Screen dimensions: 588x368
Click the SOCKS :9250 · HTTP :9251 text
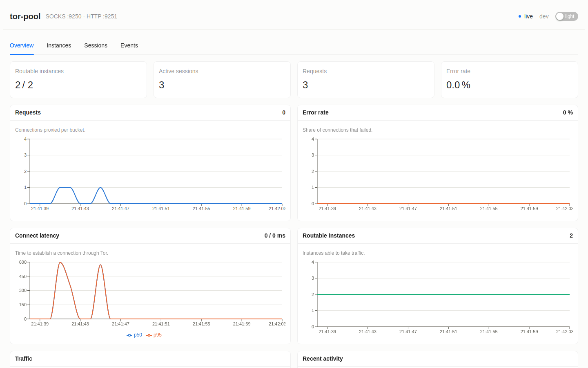[x=81, y=16]
